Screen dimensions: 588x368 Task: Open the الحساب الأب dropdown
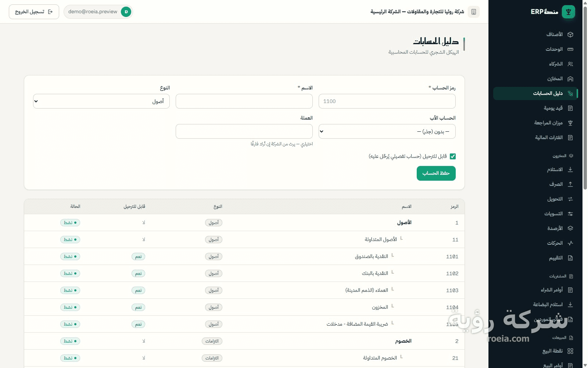[387, 131]
